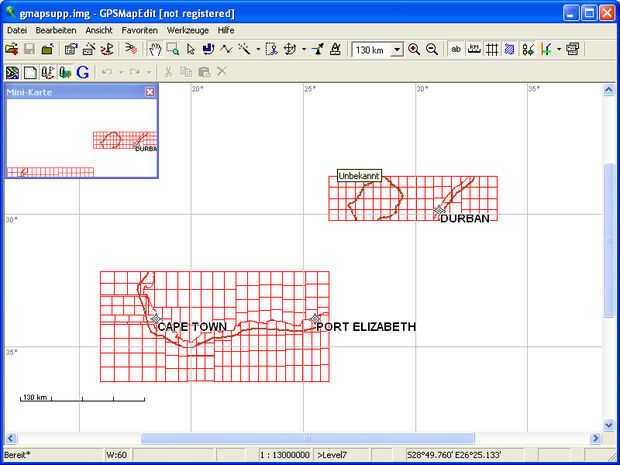Expand the arrow next to the colored road lines button
The width and height of the screenshot is (620, 465).
coord(559,50)
